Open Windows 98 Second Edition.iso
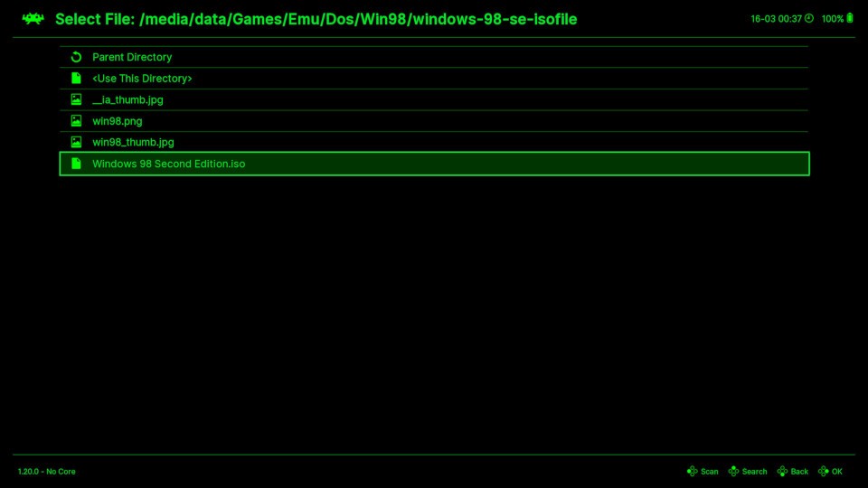Viewport: 868px width, 488px height. pyautogui.click(x=434, y=164)
